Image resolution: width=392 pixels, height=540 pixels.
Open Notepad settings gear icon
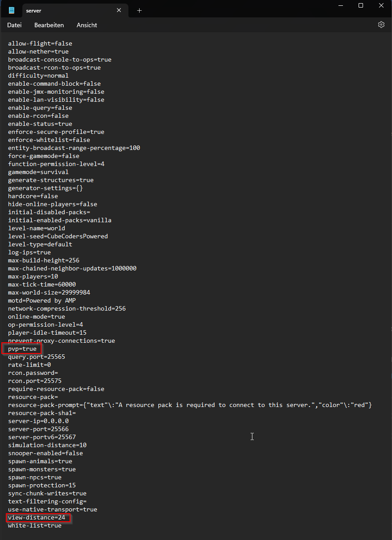point(381,25)
